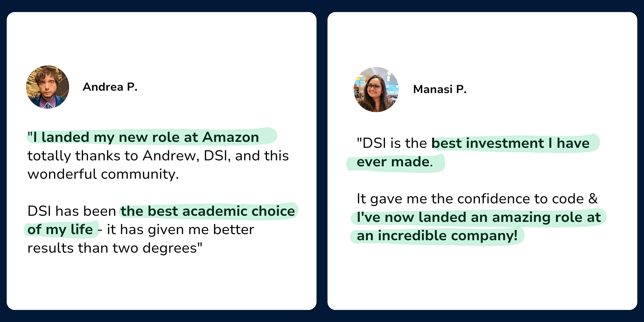Click highlighted phrase "of my life"
This screenshot has height=322, width=644.
pos(60,229)
